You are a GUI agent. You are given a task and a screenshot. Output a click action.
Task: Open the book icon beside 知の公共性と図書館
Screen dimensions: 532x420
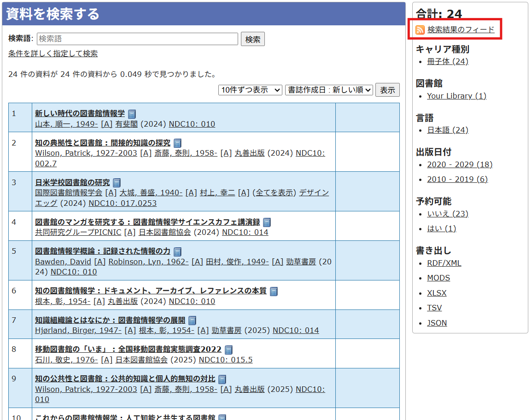coord(222,379)
